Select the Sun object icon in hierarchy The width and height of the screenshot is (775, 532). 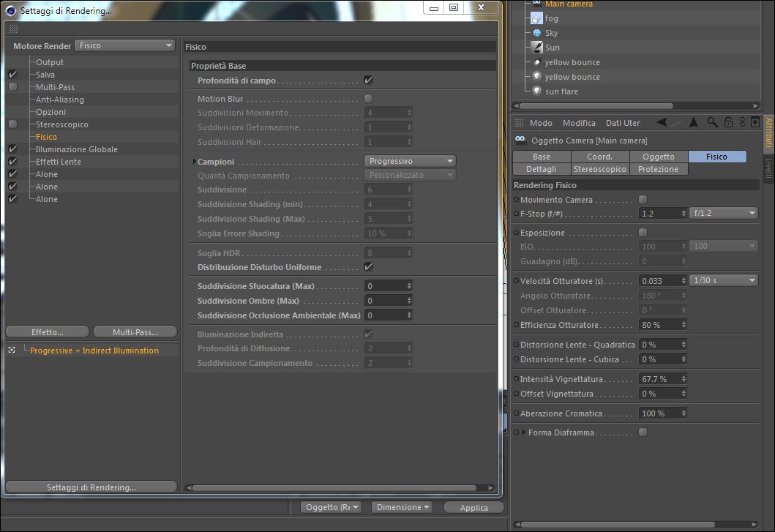coord(537,48)
